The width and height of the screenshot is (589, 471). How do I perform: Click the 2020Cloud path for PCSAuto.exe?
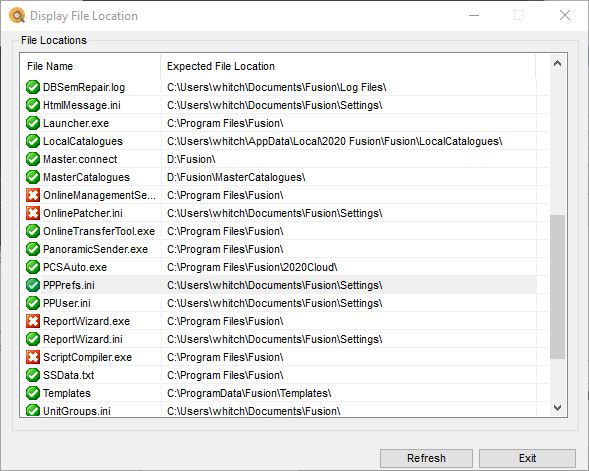click(x=252, y=268)
